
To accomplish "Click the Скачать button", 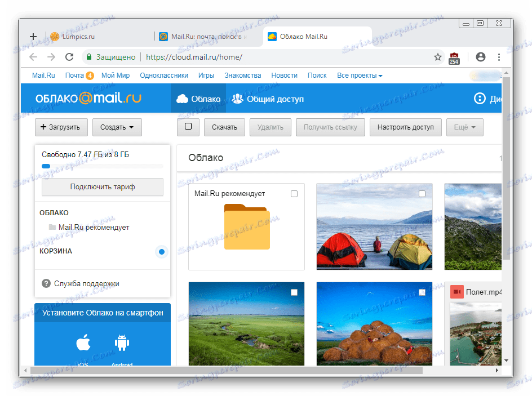I will pos(224,127).
